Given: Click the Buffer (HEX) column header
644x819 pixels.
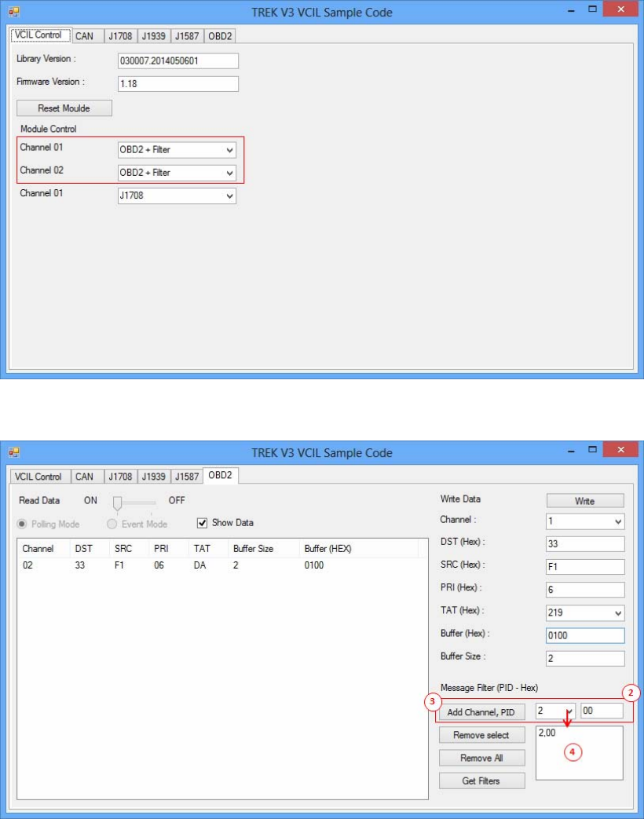Looking at the screenshot, I should pyautogui.click(x=359, y=548).
